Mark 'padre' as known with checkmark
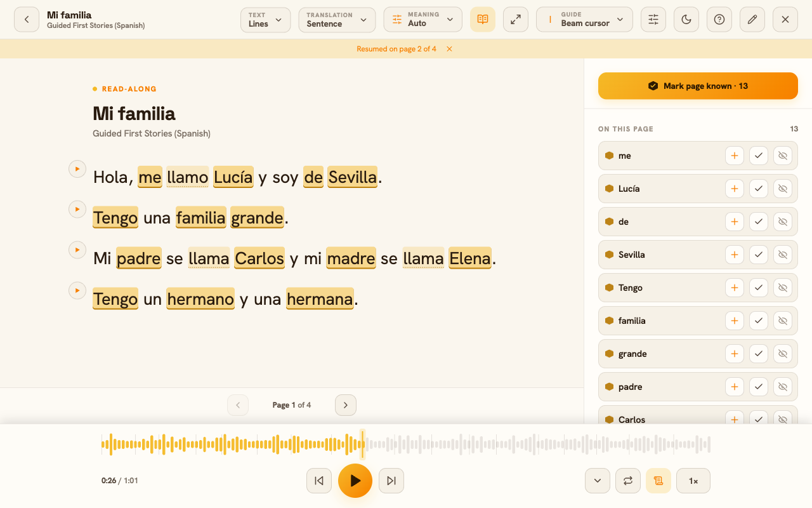The width and height of the screenshot is (812, 508). [x=759, y=387]
